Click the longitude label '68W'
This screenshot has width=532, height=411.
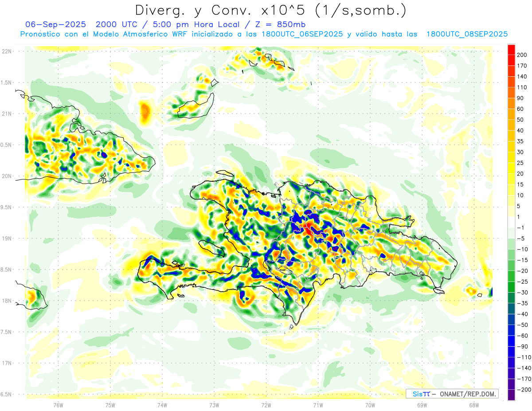point(474,405)
